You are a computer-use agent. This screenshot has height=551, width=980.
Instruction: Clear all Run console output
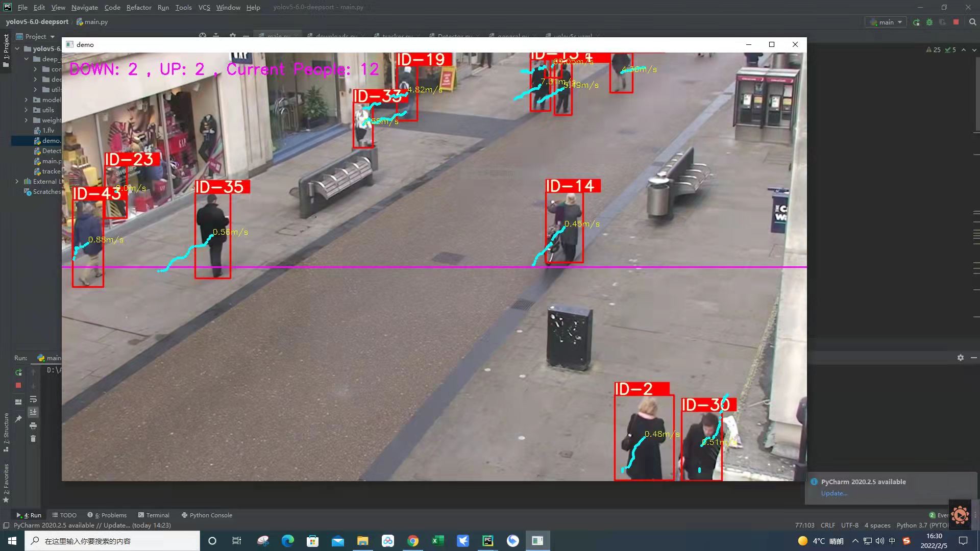pos(33,439)
